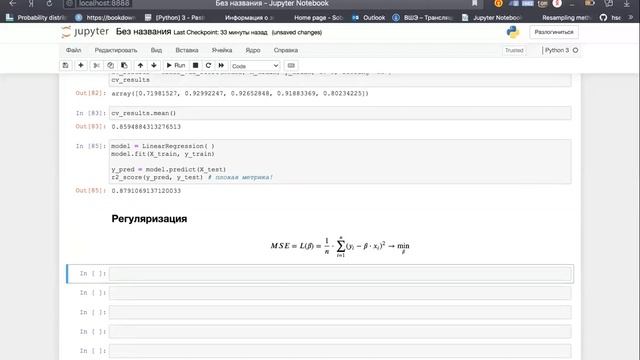Select output value 0.8594884313276513
Image resolution: width=640 pixels, height=360 pixels.
[x=146, y=127]
